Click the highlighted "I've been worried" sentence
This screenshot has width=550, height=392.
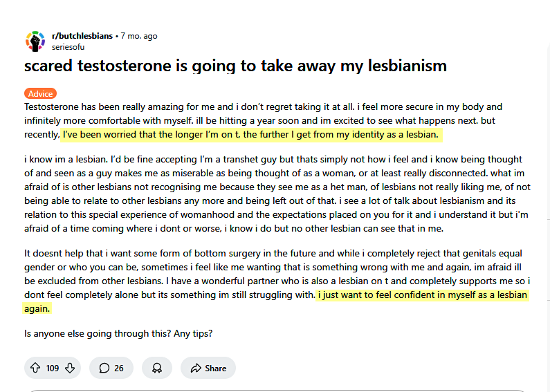click(250, 134)
